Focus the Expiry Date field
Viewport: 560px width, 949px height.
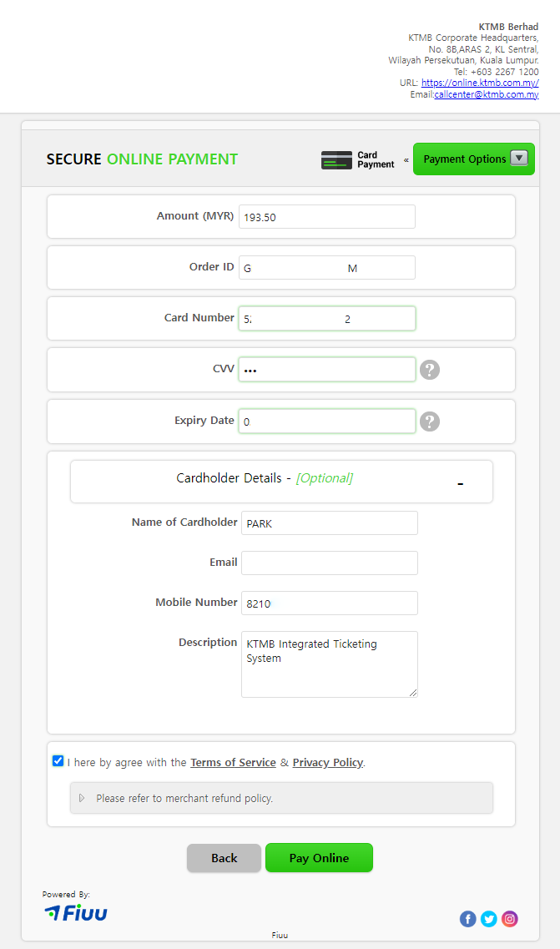tap(327, 421)
